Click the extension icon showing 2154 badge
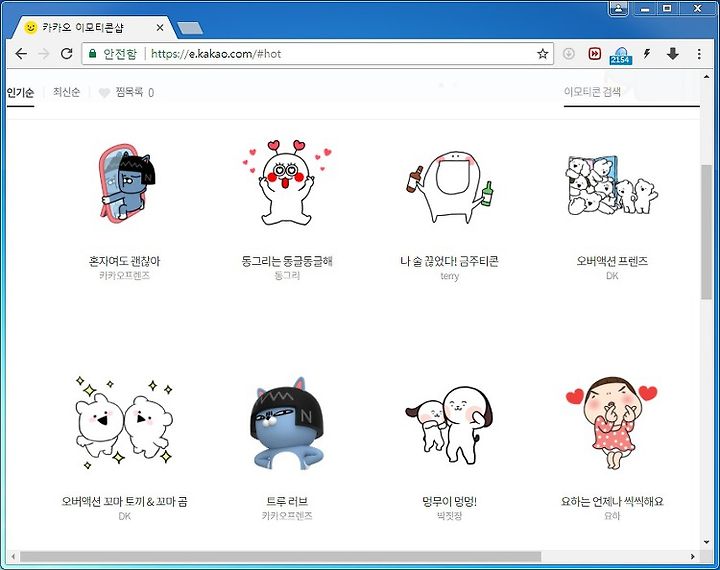The width and height of the screenshot is (720, 570). (x=620, y=55)
